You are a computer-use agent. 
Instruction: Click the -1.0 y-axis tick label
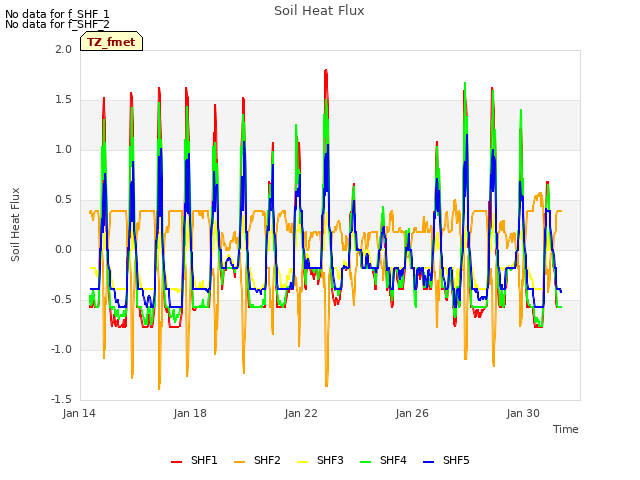pyautogui.click(x=61, y=349)
